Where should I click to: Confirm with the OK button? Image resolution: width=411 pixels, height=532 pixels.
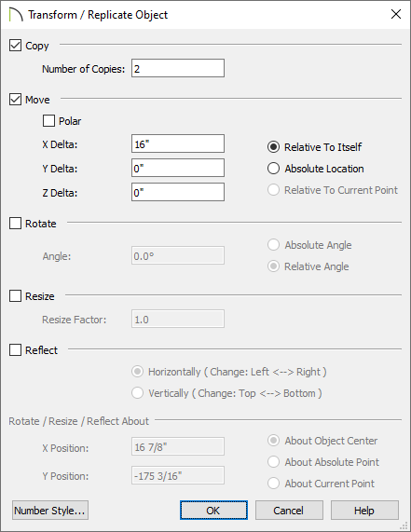coord(213,510)
